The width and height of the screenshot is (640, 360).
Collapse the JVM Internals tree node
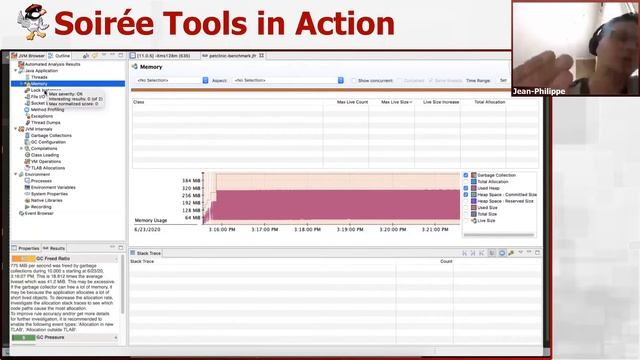click(16, 129)
